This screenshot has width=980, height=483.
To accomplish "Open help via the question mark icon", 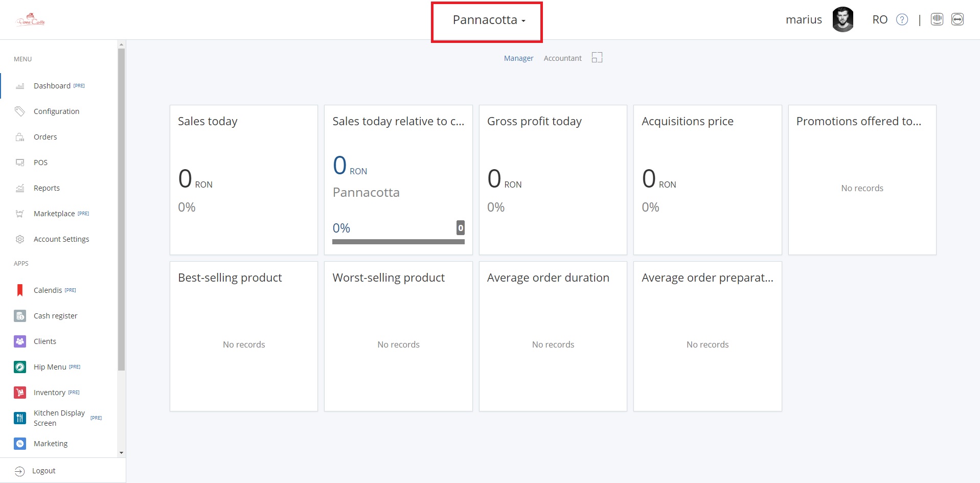I will [x=902, y=19].
